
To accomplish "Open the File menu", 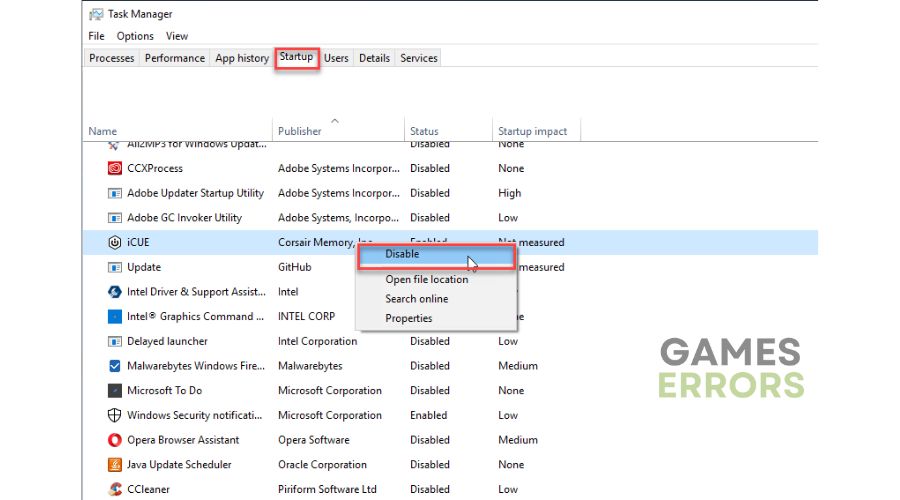I will (96, 36).
